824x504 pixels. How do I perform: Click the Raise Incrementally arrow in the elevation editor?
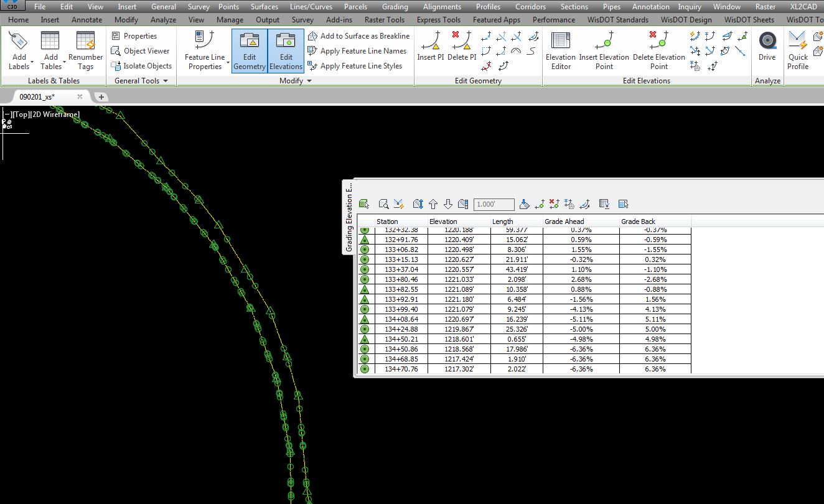[x=434, y=203]
